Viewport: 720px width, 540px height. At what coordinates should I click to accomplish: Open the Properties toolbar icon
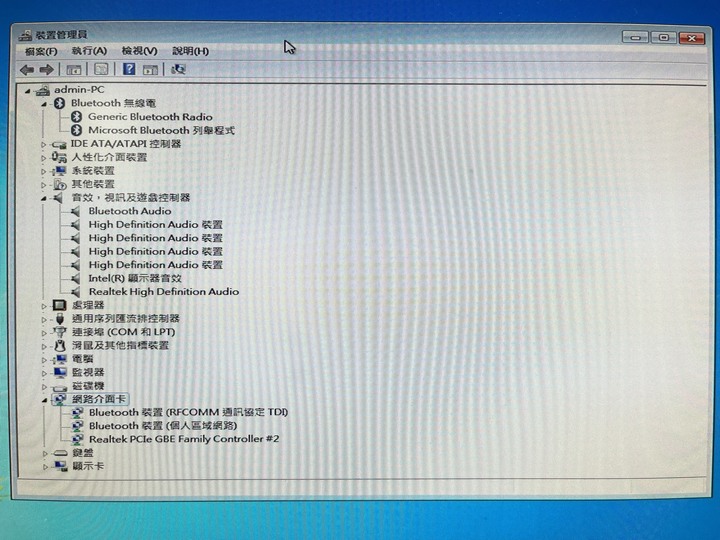pos(101,69)
